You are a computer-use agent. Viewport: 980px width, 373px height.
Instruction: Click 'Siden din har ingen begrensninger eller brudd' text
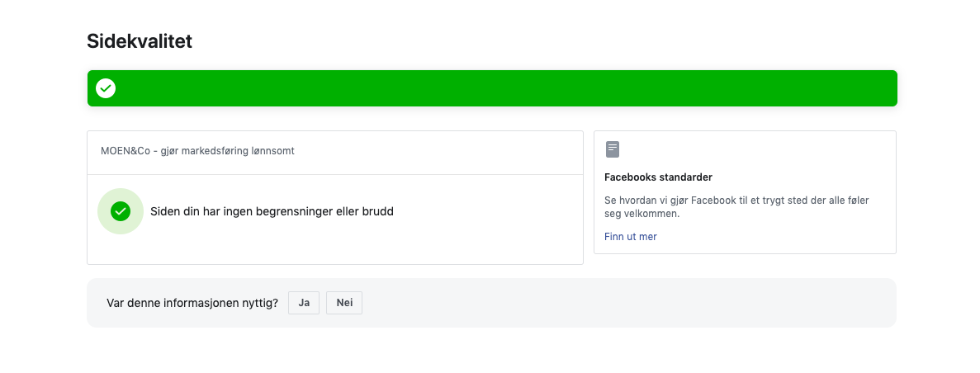pos(272,212)
